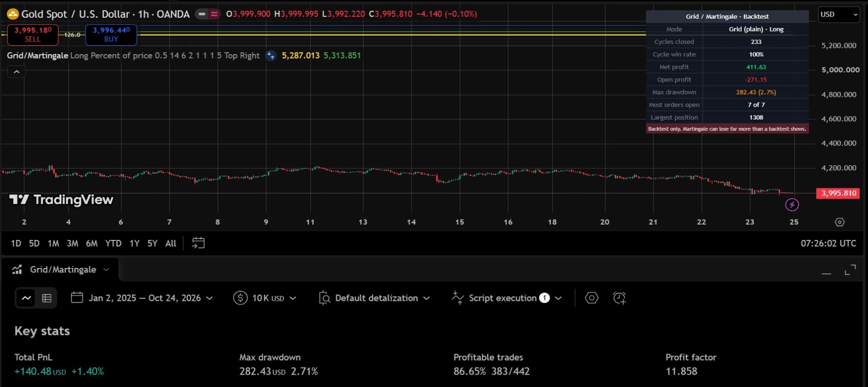The width and height of the screenshot is (868, 387).
Task: Select the 3M time range
Action: click(72, 243)
